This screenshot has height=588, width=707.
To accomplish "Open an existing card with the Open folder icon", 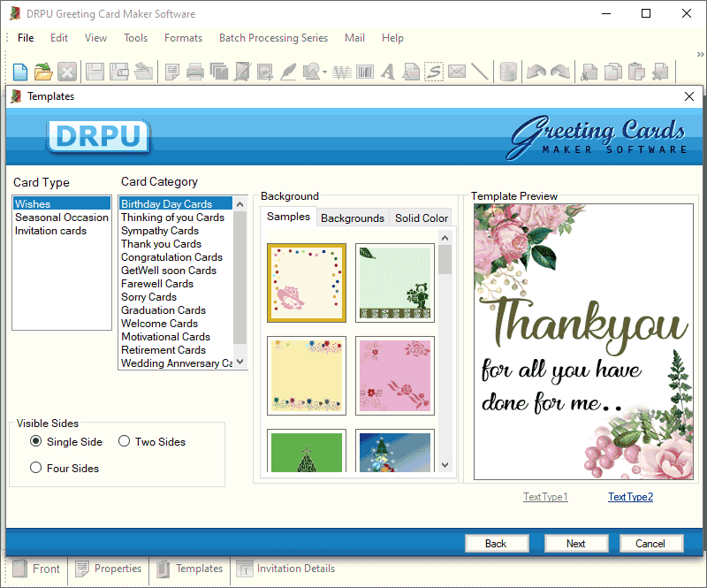I will pyautogui.click(x=43, y=72).
